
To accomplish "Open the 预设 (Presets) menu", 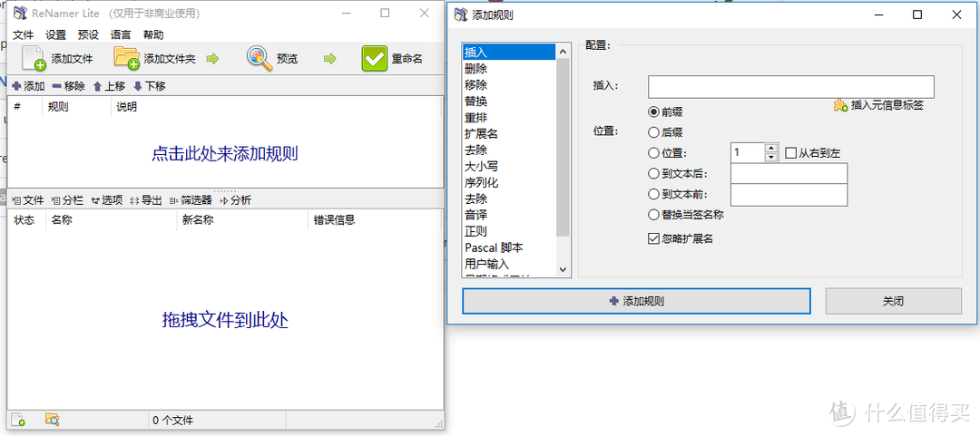I will point(88,35).
